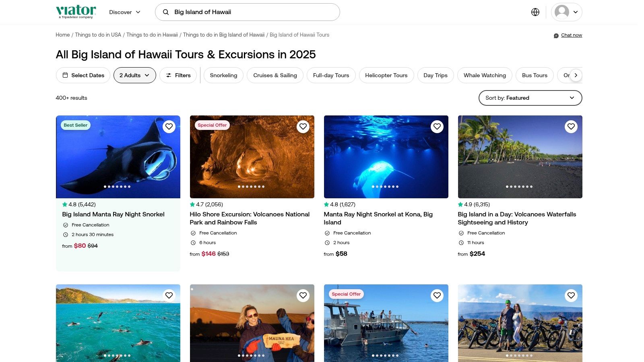644x362 pixels.
Task: Select the Snorkeling category chip
Action: pos(223,75)
